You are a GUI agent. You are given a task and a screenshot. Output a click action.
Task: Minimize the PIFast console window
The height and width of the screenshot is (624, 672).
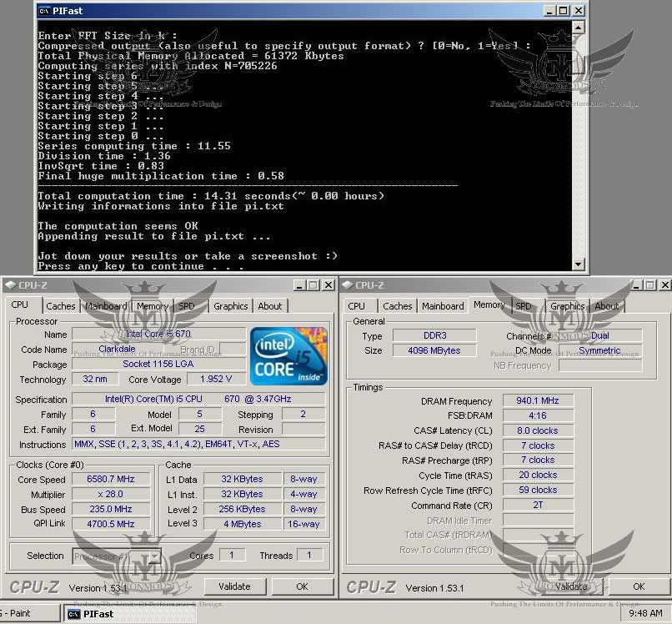point(550,11)
